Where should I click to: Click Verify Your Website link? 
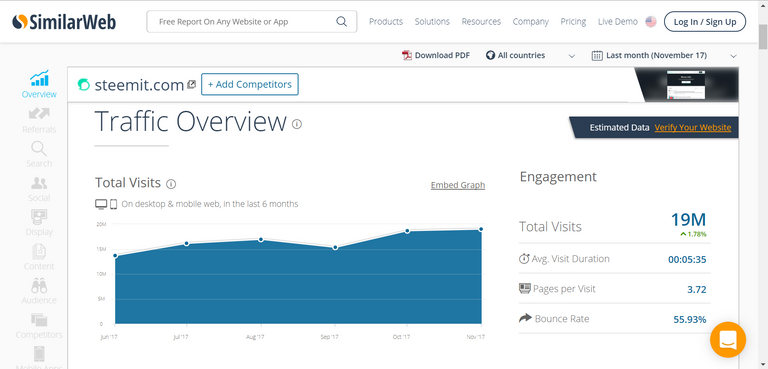(x=693, y=127)
